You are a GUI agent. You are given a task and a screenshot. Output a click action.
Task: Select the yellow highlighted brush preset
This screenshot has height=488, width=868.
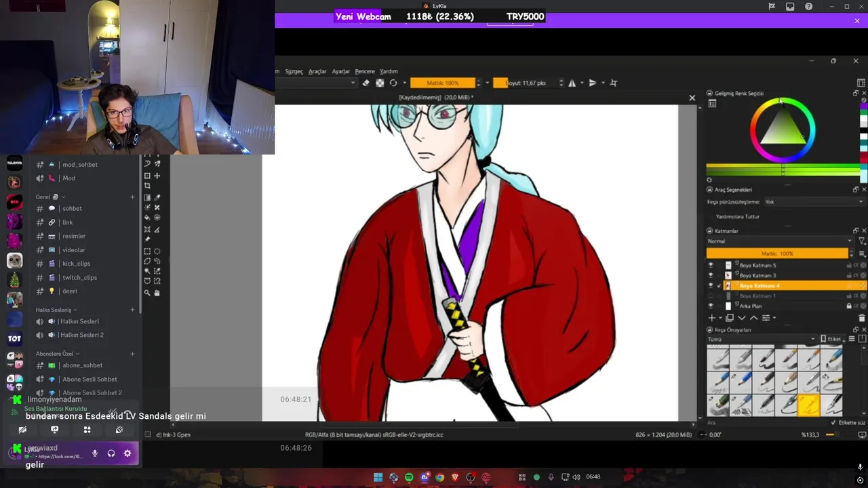tap(808, 405)
